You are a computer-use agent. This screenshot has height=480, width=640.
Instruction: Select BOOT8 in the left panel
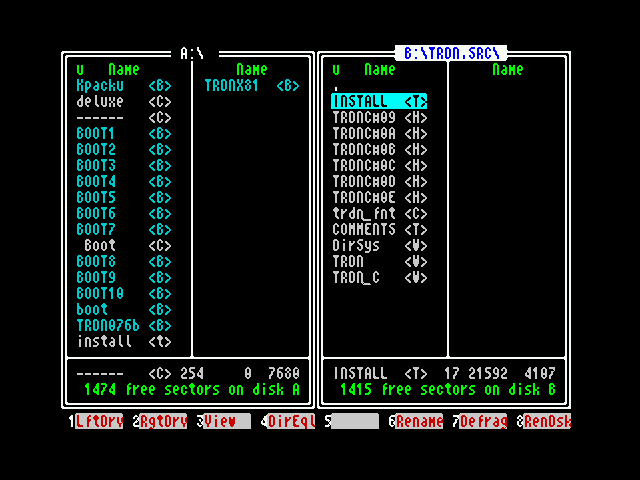124,261
